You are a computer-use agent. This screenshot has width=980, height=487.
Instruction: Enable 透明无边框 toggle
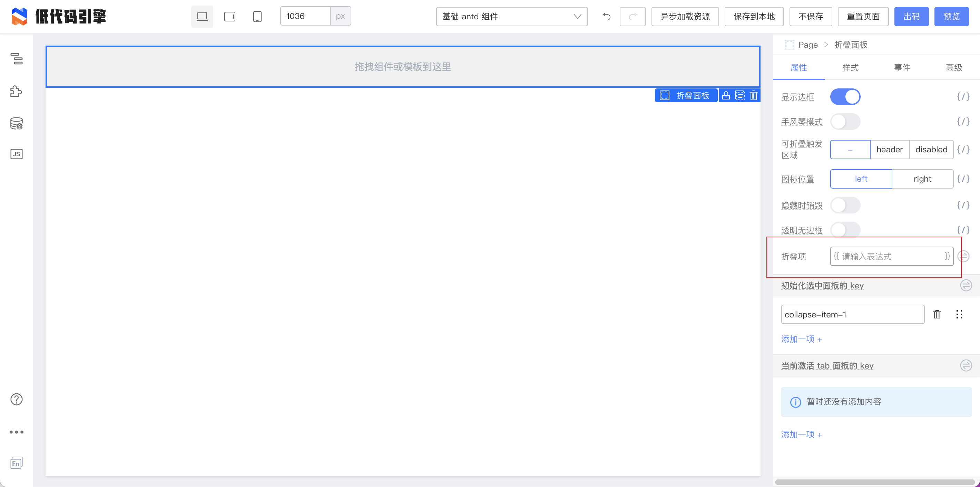[845, 230]
